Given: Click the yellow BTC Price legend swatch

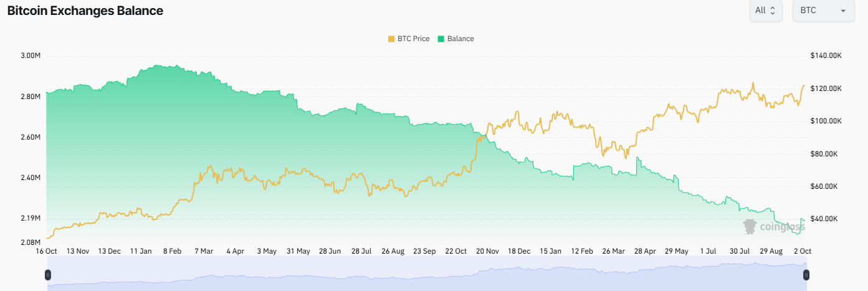Looking at the screenshot, I should tap(391, 39).
